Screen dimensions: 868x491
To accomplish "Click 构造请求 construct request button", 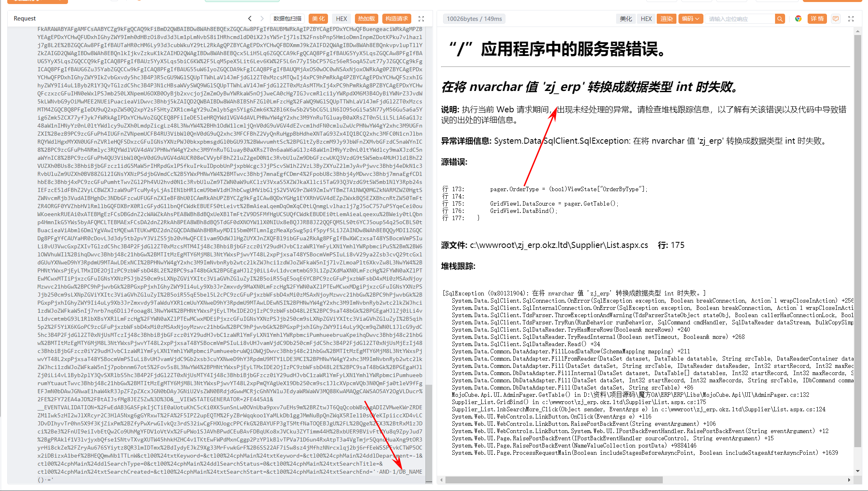I will [396, 19].
